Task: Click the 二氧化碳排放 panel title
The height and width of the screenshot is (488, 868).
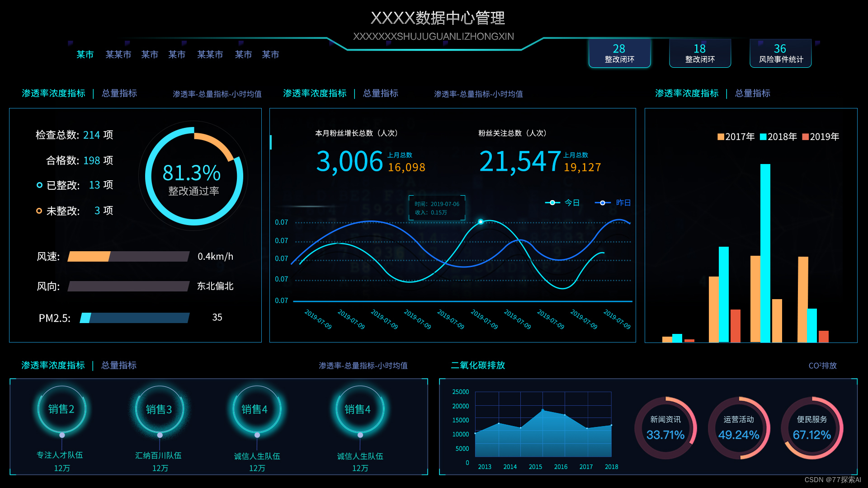Action: (478, 365)
